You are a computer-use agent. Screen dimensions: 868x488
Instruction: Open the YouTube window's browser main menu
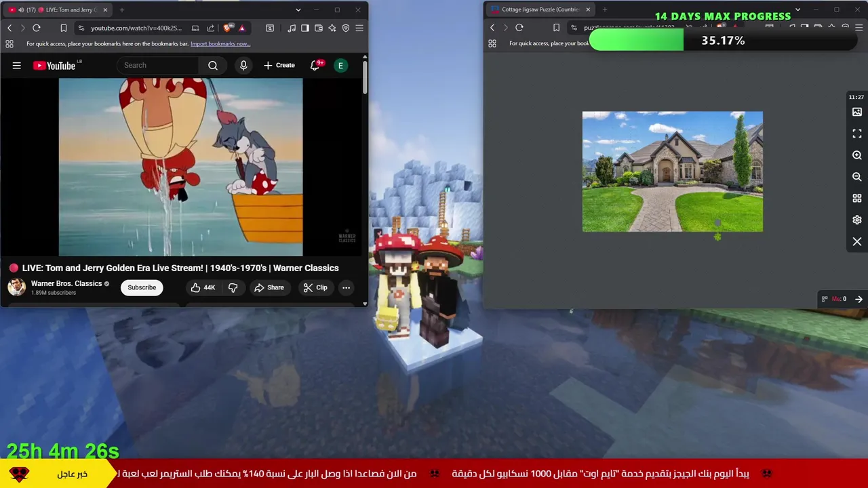pyautogui.click(x=359, y=28)
